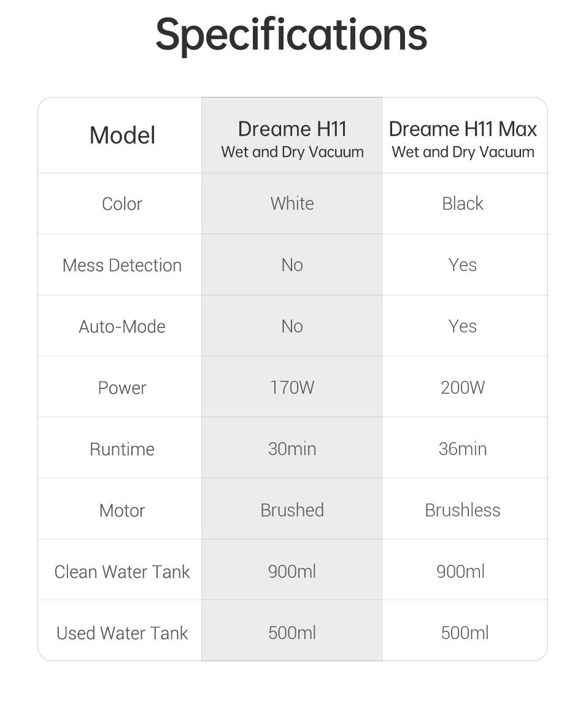Click the Dreame H11 column header
This screenshot has width=583, height=728.
point(292,139)
